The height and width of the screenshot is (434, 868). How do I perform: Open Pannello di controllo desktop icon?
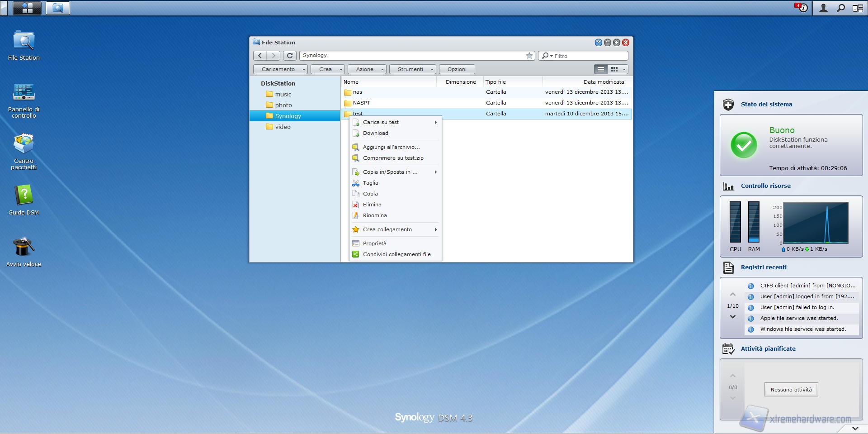click(24, 93)
